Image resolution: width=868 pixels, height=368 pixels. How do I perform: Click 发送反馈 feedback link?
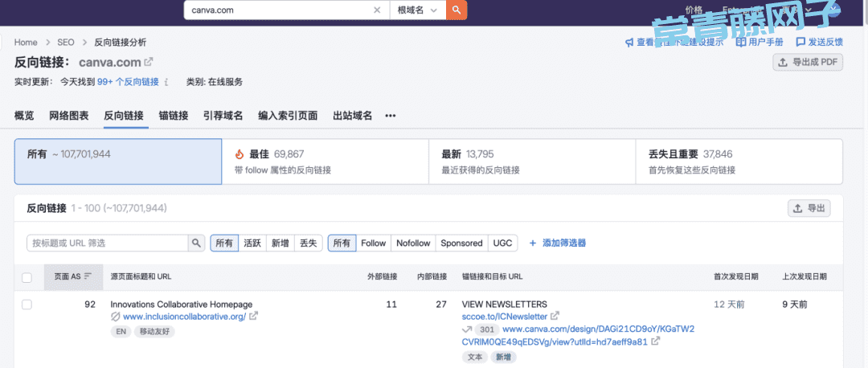pyautogui.click(x=819, y=42)
